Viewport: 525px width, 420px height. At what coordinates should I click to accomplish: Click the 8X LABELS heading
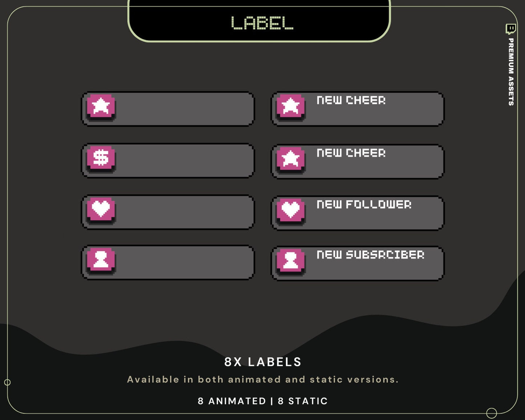point(263,362)
